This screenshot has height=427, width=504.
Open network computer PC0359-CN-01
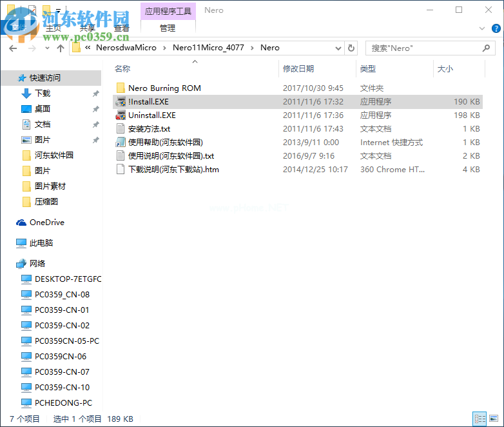coord(62,310)
